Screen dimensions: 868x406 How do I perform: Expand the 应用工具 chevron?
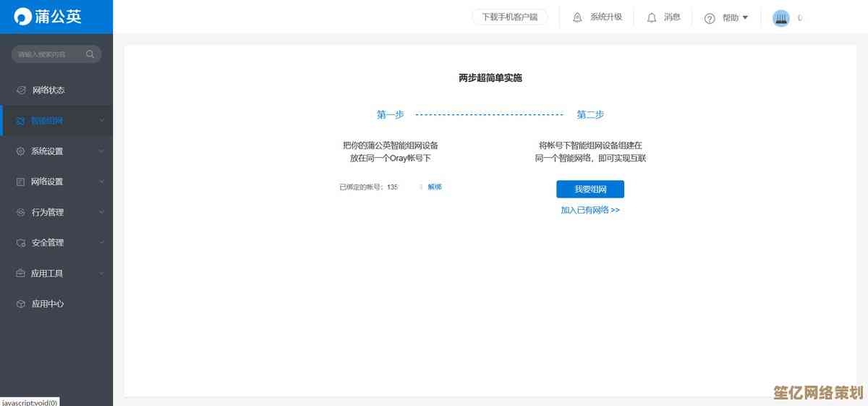click(101, 274)
